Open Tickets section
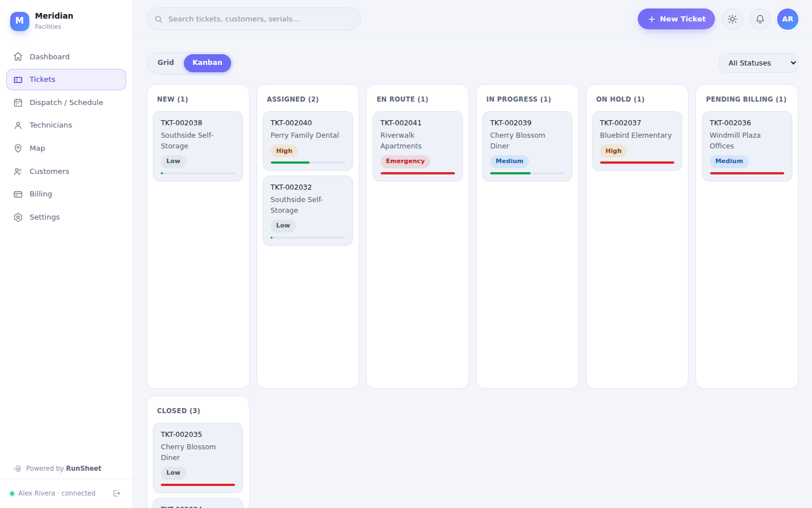This screenshot has height=508, width=812. [66, 80]
